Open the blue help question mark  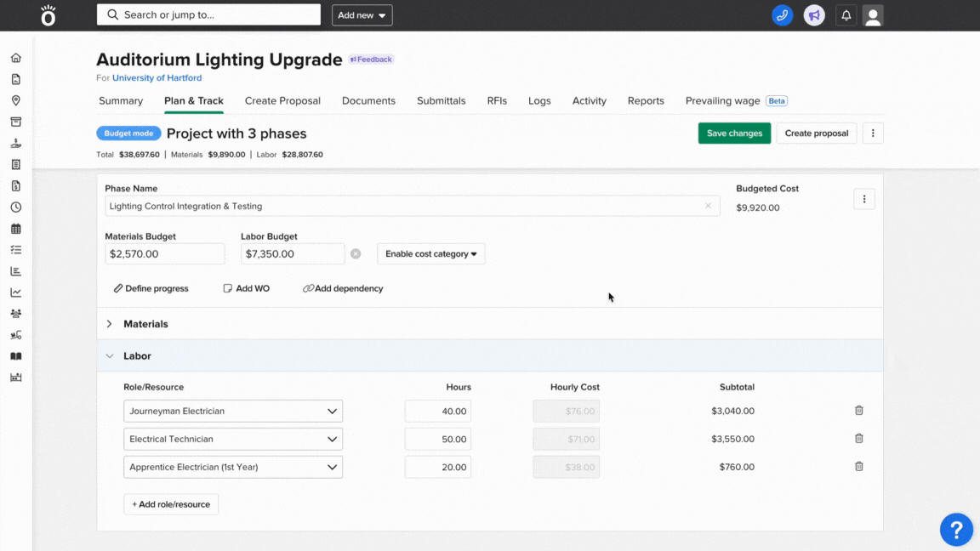pyautogui.click(x=956, y=530)
